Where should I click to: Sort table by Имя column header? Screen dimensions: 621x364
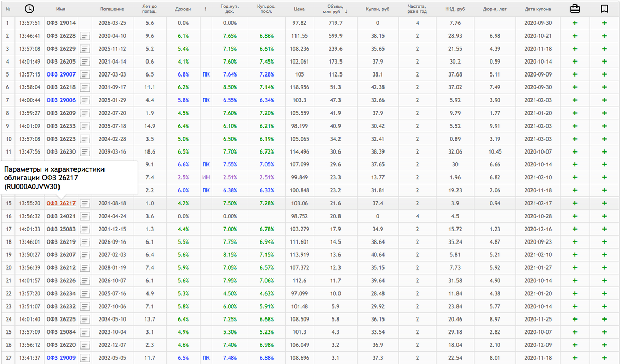tap(61, 9)
